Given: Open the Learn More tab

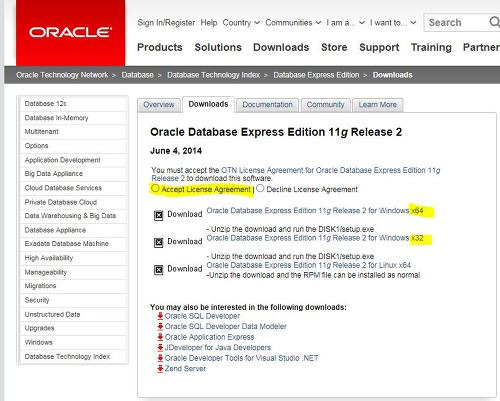Looking at the screenshot, I should [x=378, y=105].
